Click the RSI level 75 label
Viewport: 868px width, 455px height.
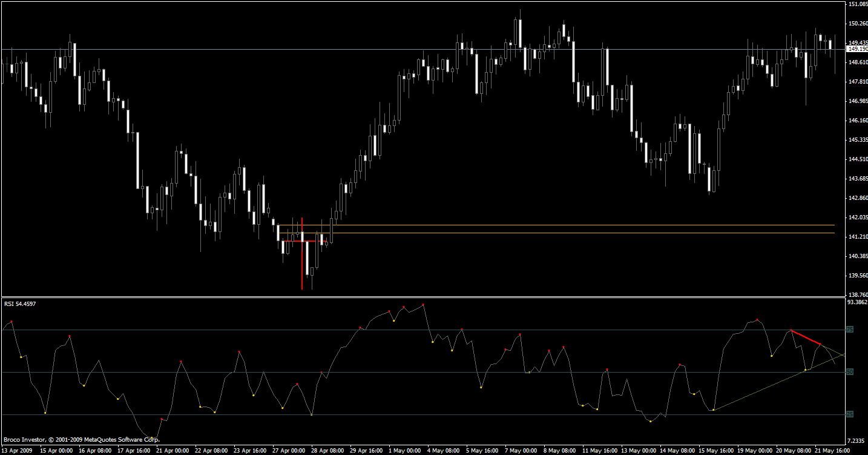coord(850,330)
